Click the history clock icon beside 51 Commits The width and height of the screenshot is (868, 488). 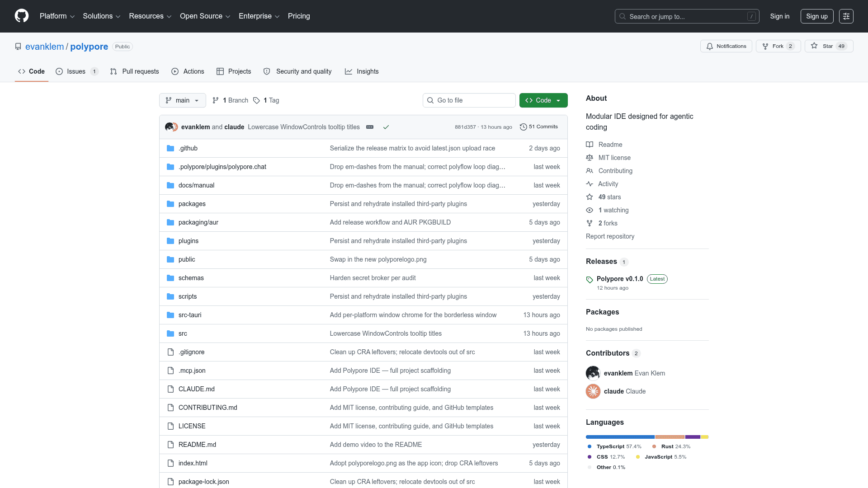(523, 127)
